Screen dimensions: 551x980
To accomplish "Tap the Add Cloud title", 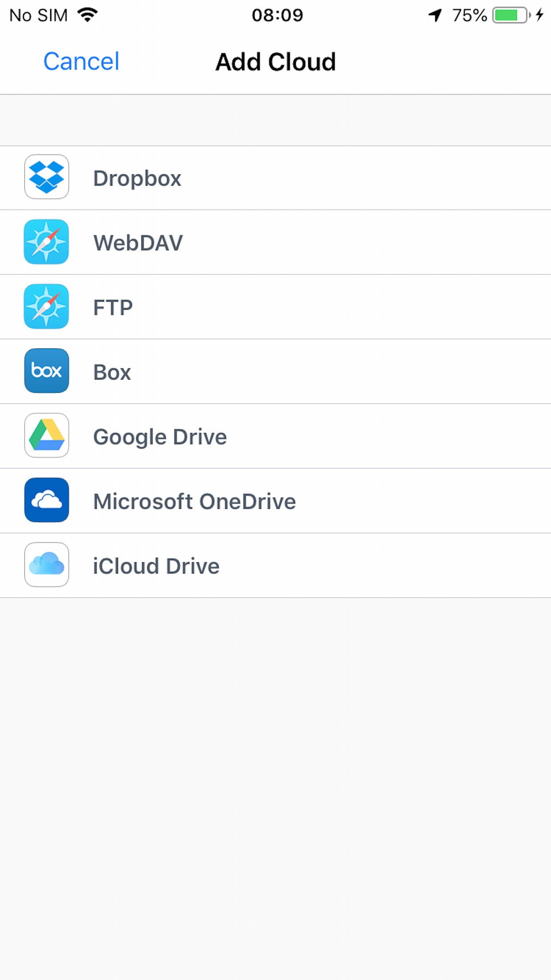I will point(275,62).
